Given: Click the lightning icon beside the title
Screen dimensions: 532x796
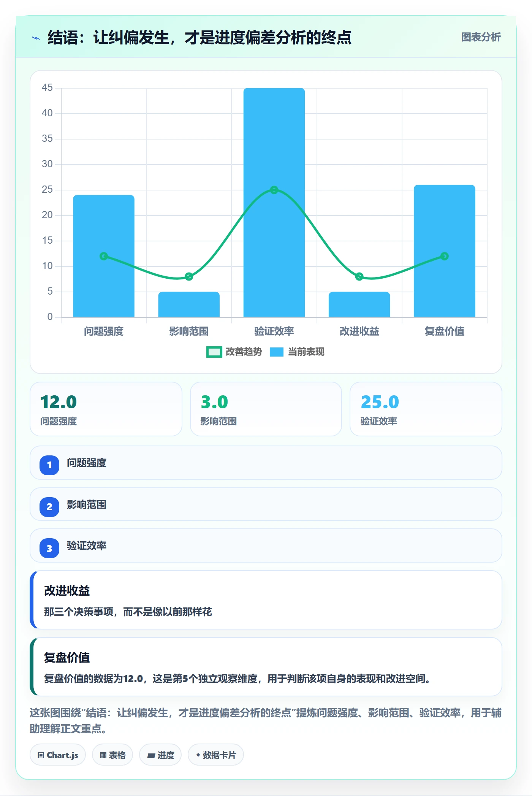Looking at the screenshot, I should click(x=36, y=38).
